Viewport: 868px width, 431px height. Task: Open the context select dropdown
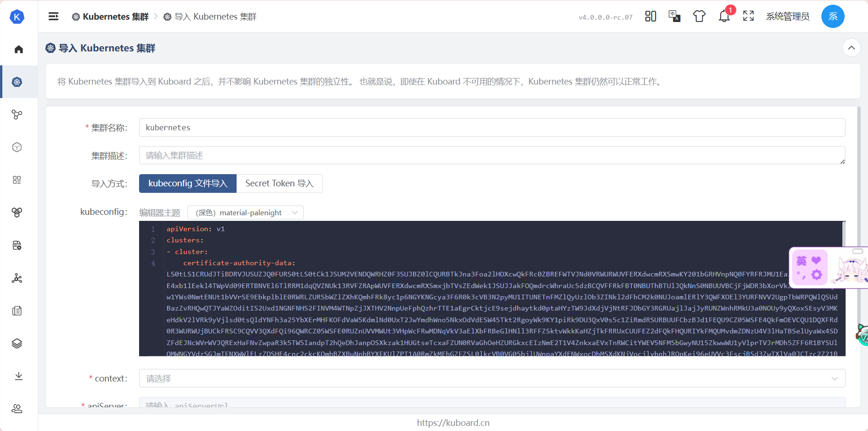(492, 378)
